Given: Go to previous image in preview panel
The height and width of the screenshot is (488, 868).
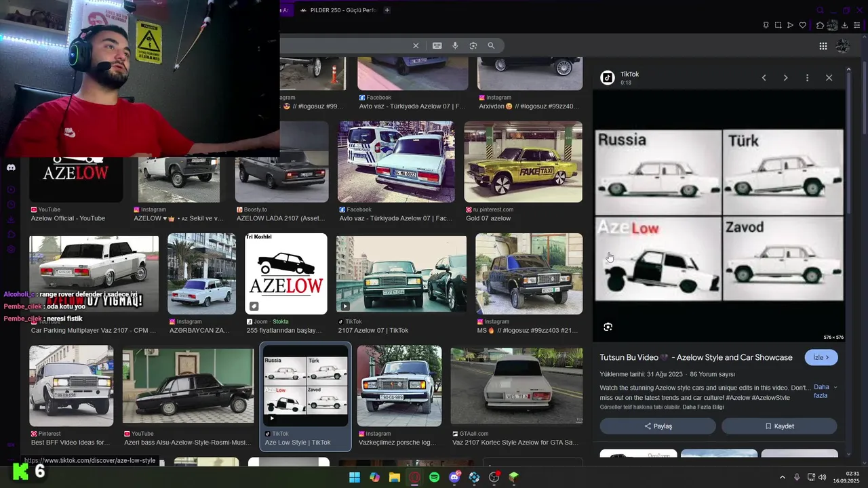Looking at the screenshot, I should pos(764,78).
